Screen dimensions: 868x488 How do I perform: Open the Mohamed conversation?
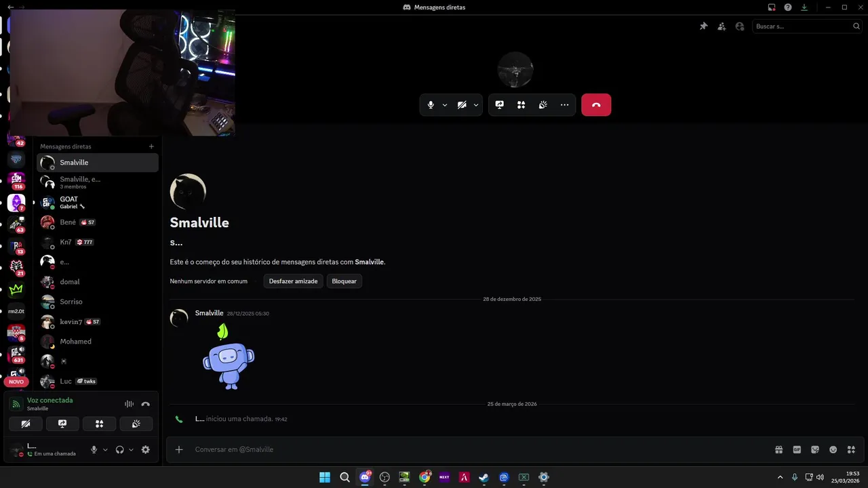98,342
